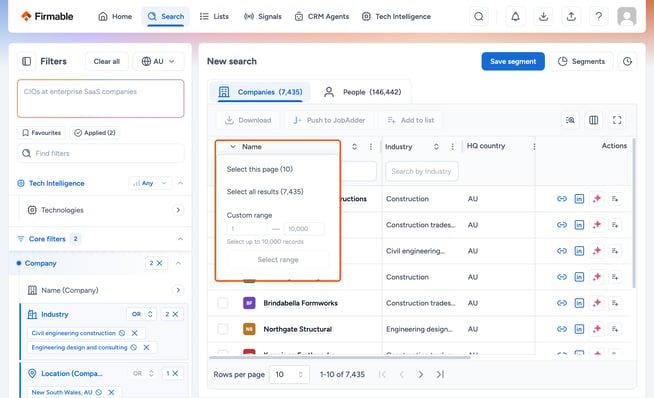Expand Technologies filter
This screenshot has height=398, width=654.
pyautogui.click(x=178, y=210)
